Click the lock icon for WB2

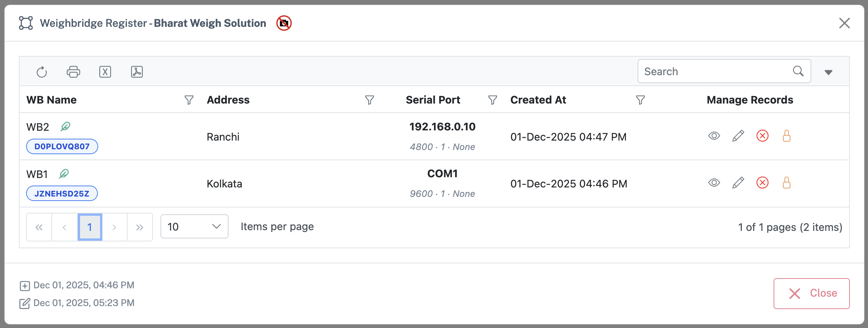pyautogui.click(x=786, y=136)
